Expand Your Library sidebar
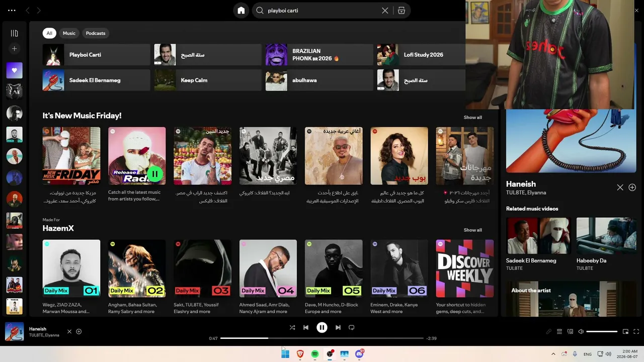 [14, 33]
